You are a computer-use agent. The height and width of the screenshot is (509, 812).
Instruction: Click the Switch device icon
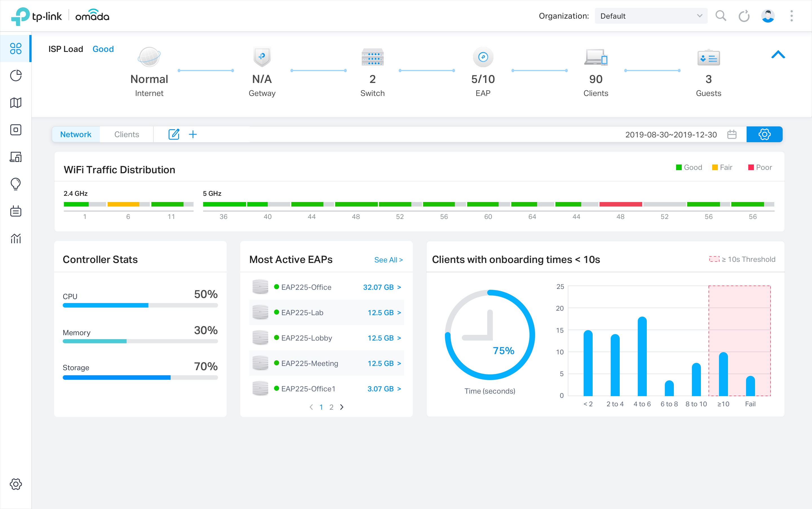(x=372, y=57)
